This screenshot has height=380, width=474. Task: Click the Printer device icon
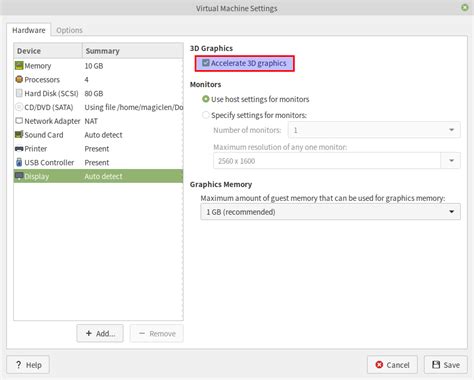pos(19,149)
